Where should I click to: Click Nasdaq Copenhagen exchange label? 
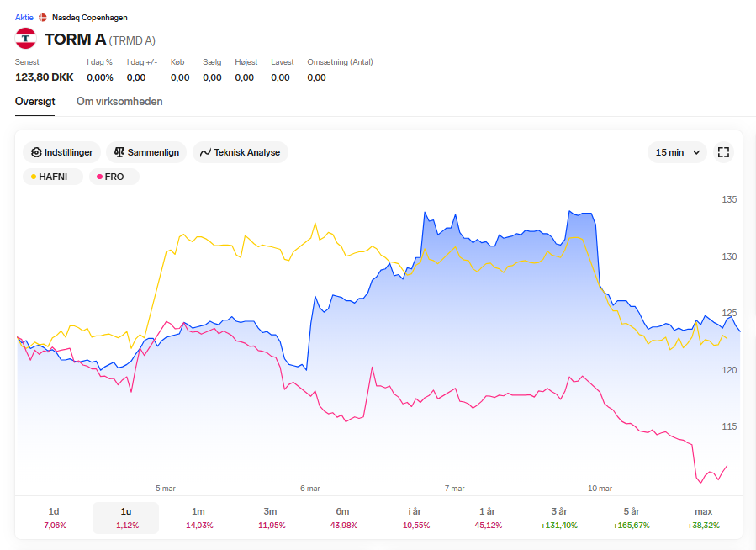(x=90, y=18)
